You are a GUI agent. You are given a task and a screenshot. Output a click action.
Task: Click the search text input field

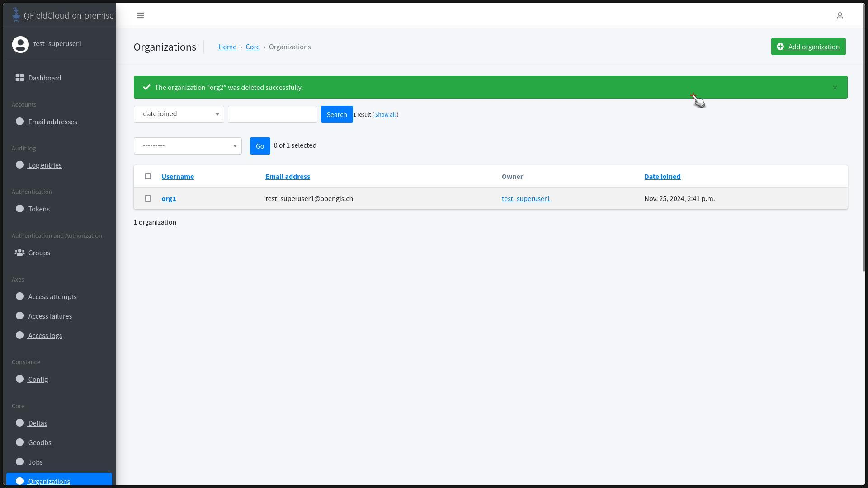coord(272,114)
